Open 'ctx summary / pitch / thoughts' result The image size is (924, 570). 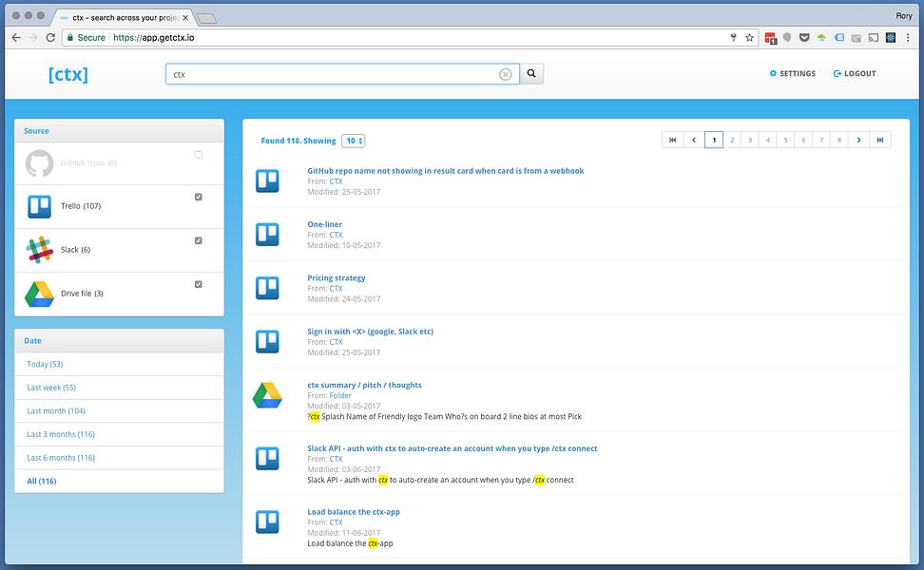(364, 385)
